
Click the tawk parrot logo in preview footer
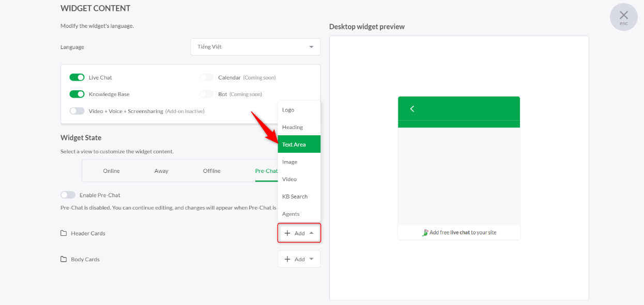point(425,232)
